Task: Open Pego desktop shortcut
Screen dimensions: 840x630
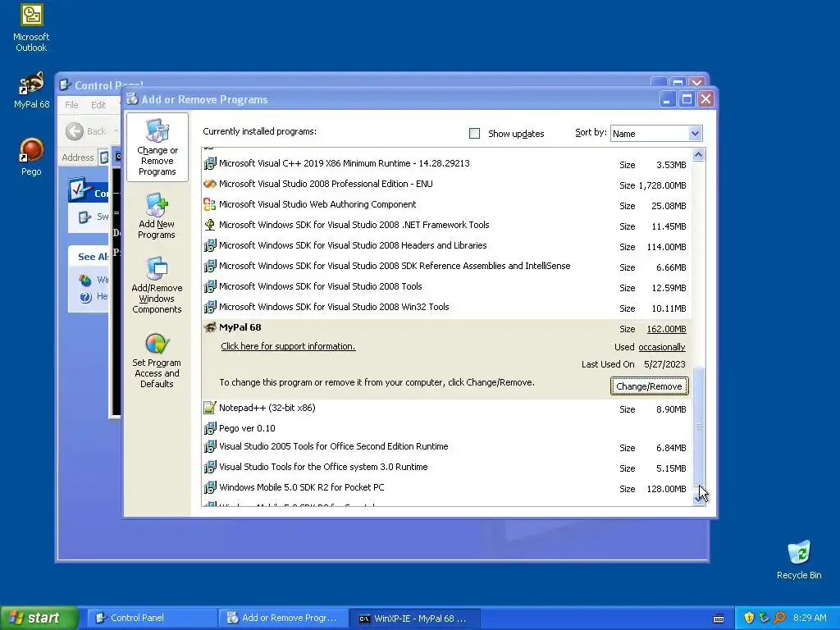Action: pyautogui.click(x=31, y=157)
